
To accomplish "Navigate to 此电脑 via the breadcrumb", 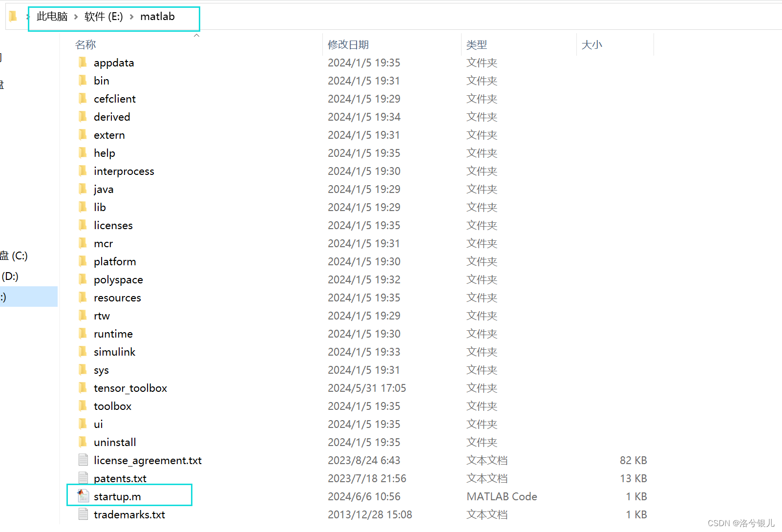I will [51, 16].
